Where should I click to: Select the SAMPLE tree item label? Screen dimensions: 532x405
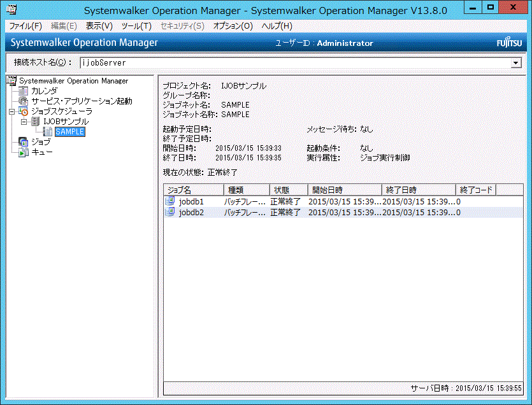click(x=69, y=132)
